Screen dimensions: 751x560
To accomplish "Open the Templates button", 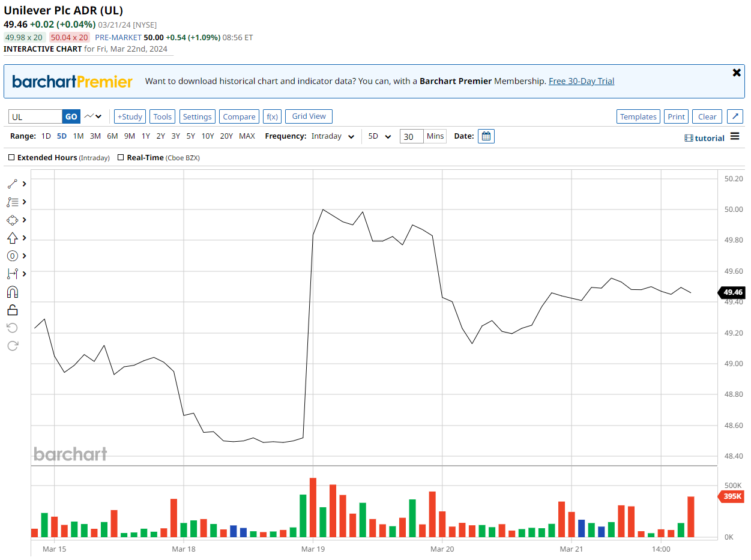I will click(x=638, y=116).
